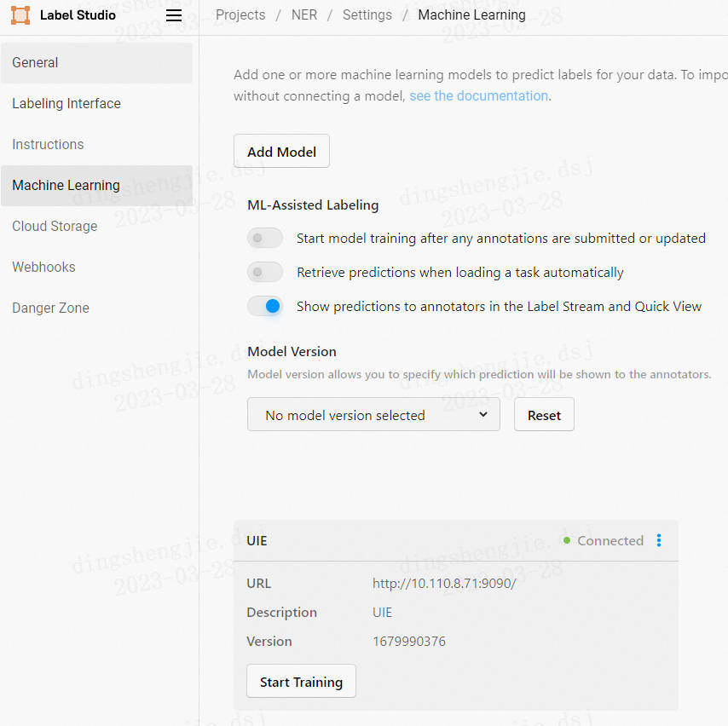Select Machine Learning in sidebar
Image resolution: width=728 pixels, height=726 pixels.
tap(96, 185)
